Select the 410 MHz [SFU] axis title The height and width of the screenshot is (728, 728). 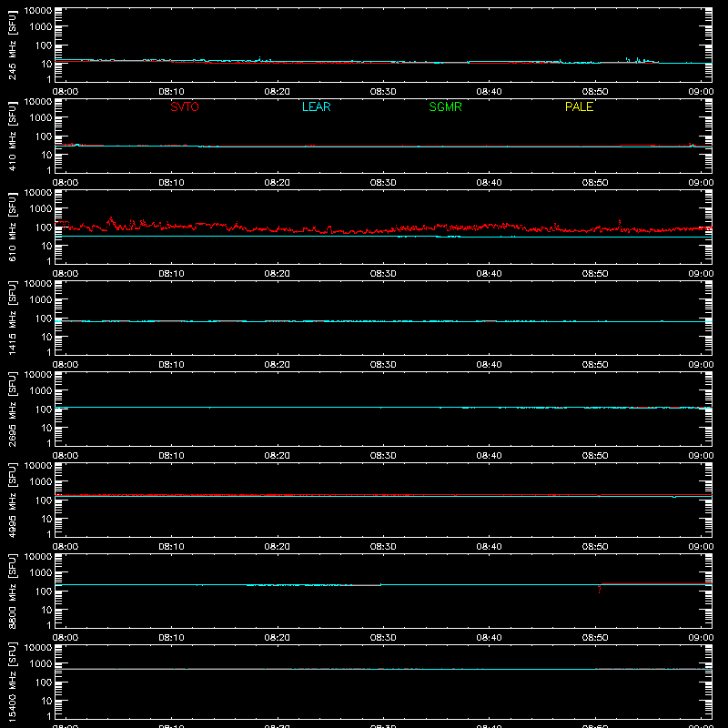pos(12,136)
